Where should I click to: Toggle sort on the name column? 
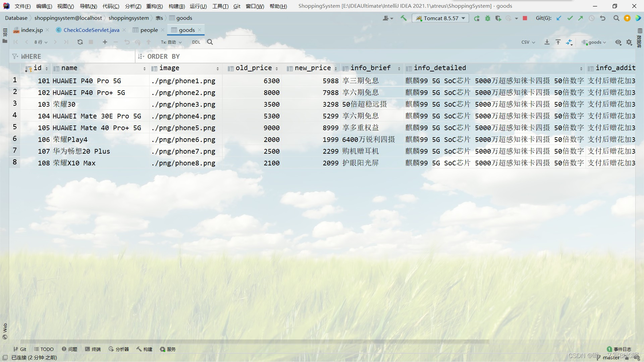click(145, 68)
